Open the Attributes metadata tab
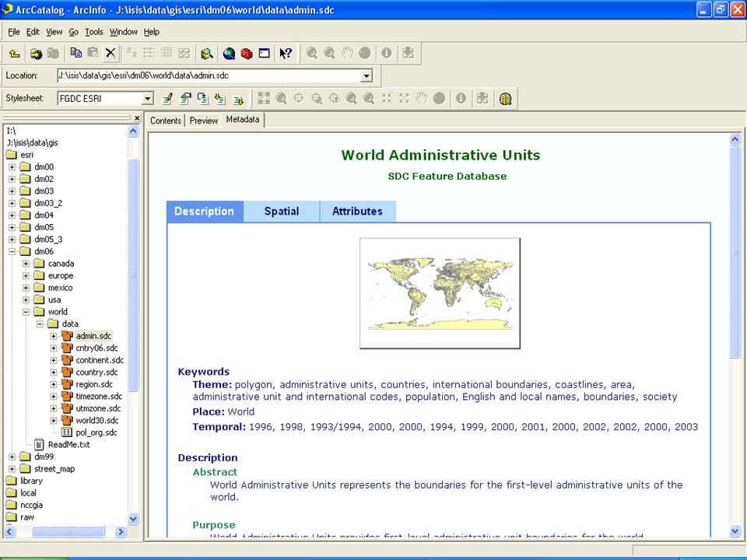 click(357, 212)
